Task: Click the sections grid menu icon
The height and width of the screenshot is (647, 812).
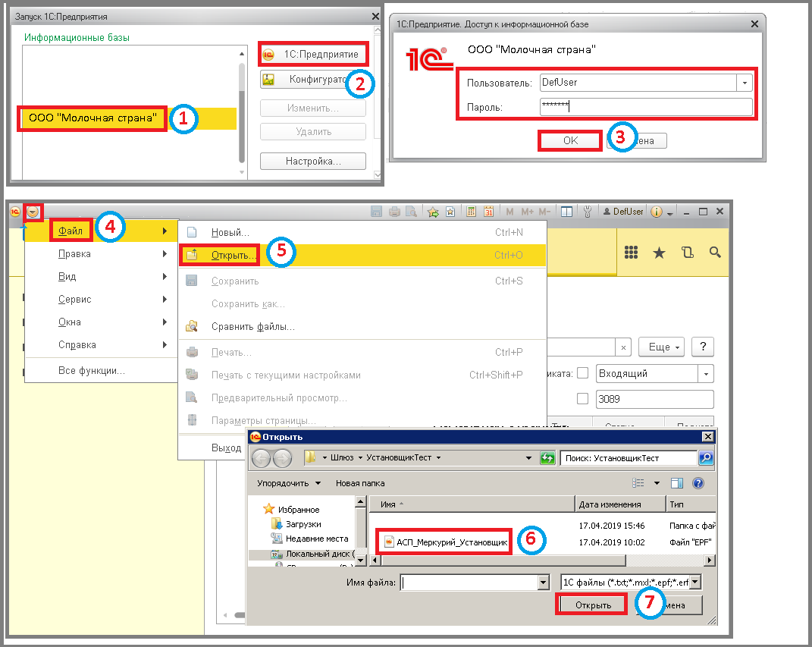Action: click(631, 253)
